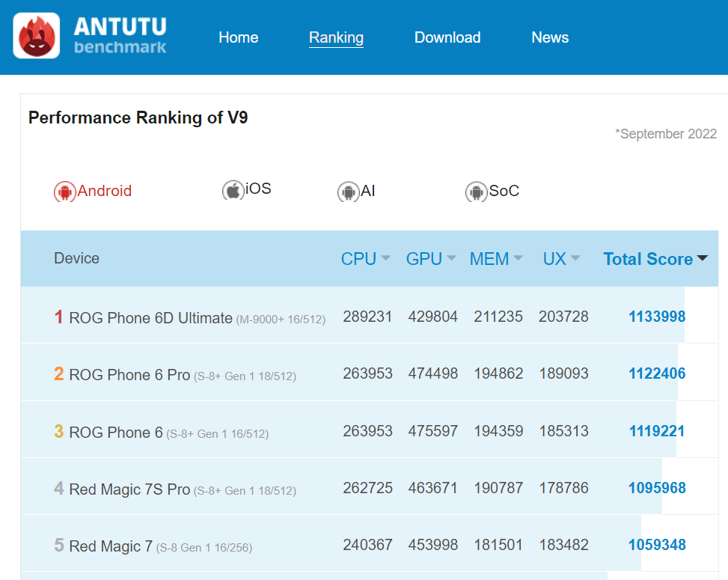Expand the GPU sorting options

point(450,259)
